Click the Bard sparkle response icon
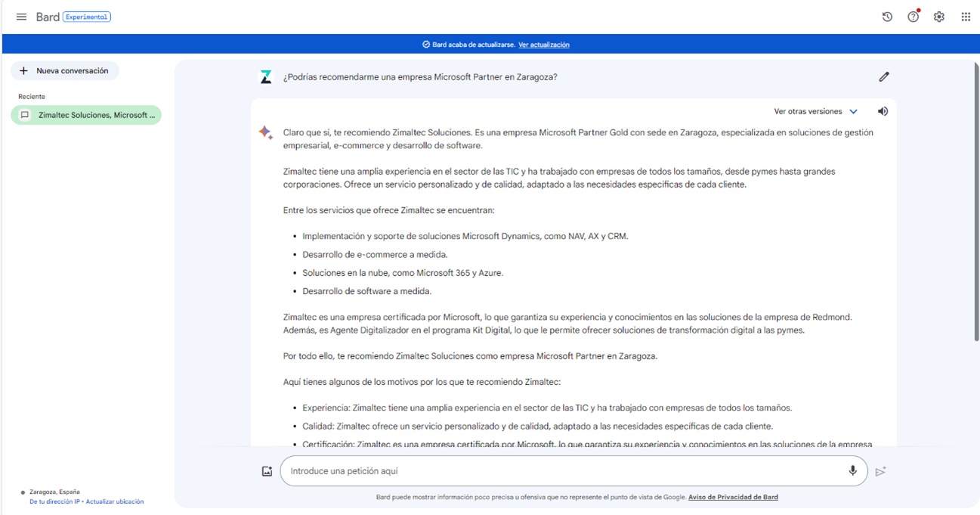Image resolution: width=980 pixels, height=515 pixels. tap(265, 133)
